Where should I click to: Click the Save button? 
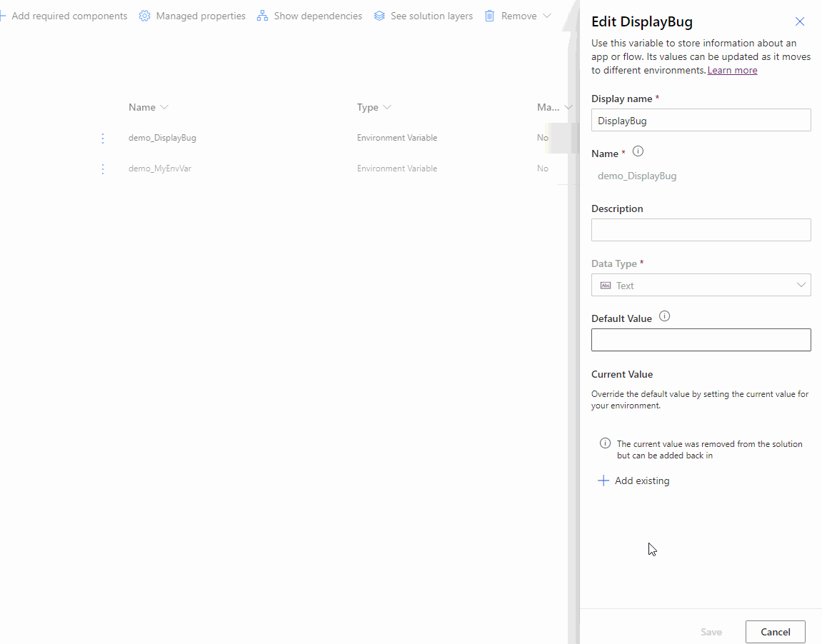[711, 632]
